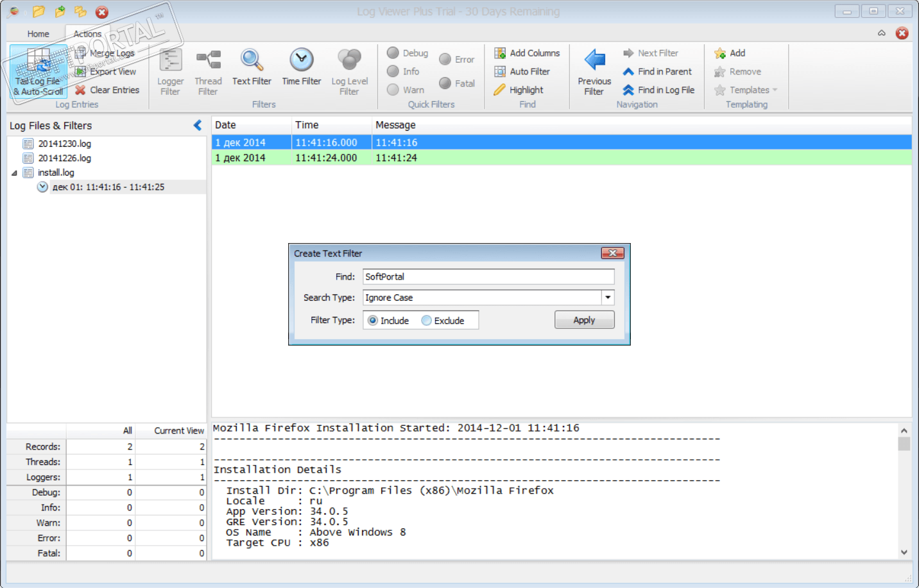Toggle the Debug quick filter
Screen dimensions: 919x588
point(408,53)
